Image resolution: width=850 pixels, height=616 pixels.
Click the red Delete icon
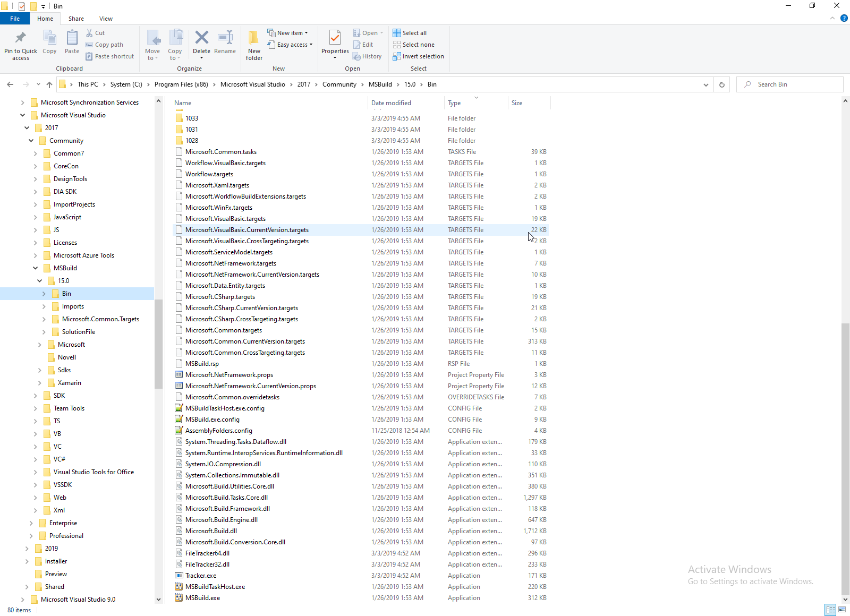(201, 37)
